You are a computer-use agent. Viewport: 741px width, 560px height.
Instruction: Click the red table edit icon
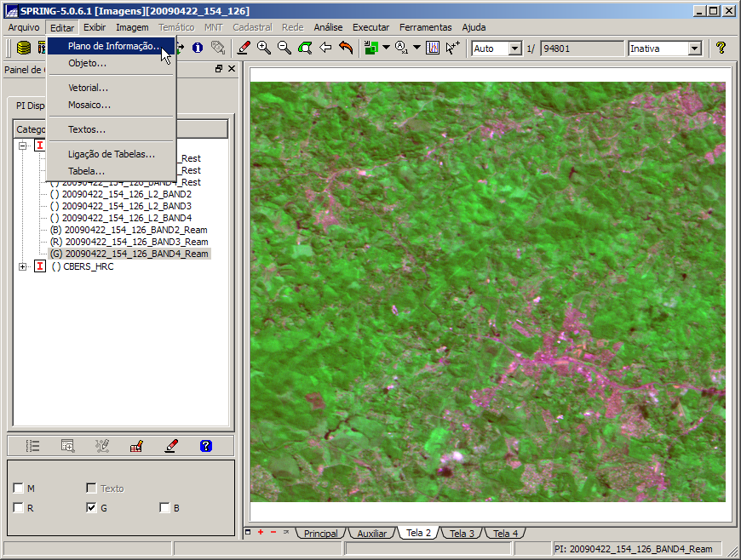coord(136,445)
